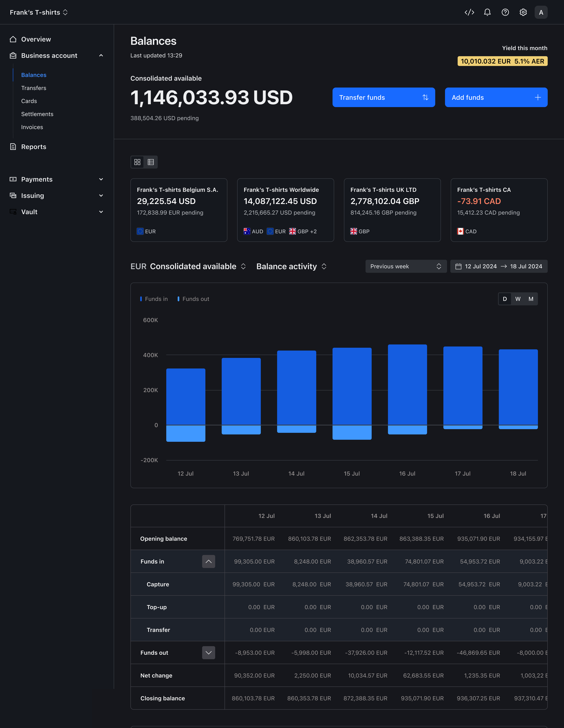Go to Settlements in sidebar
This screenshot has height=728, width=564.
37,114
